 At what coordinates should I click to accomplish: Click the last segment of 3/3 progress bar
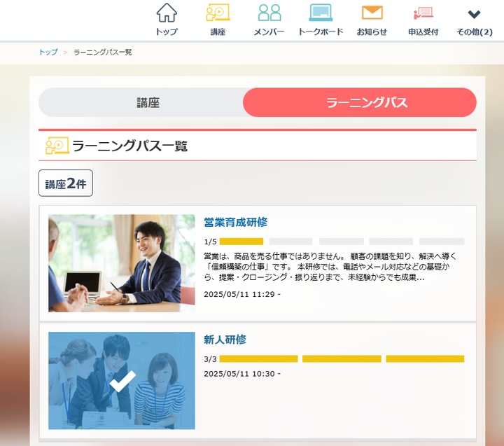coord(425,359)
